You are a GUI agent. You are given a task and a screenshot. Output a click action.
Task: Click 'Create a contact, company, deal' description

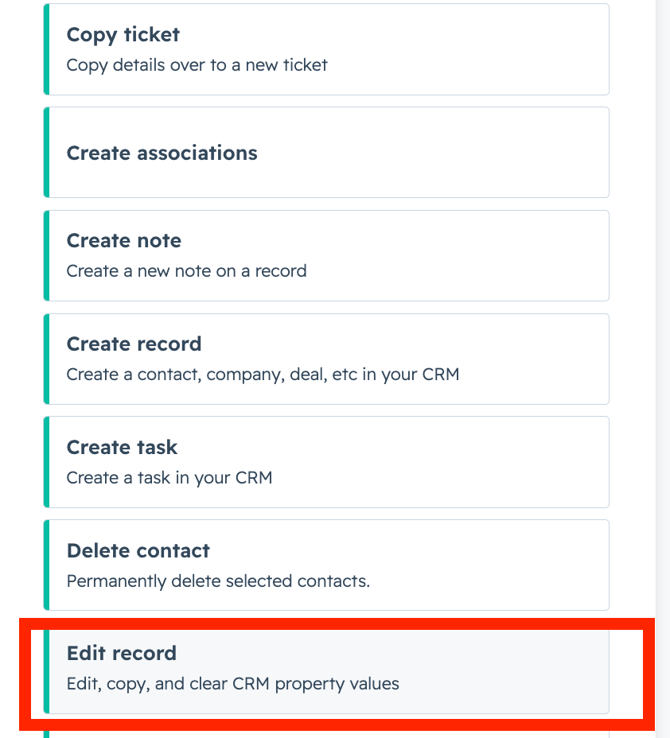point(263,375)
